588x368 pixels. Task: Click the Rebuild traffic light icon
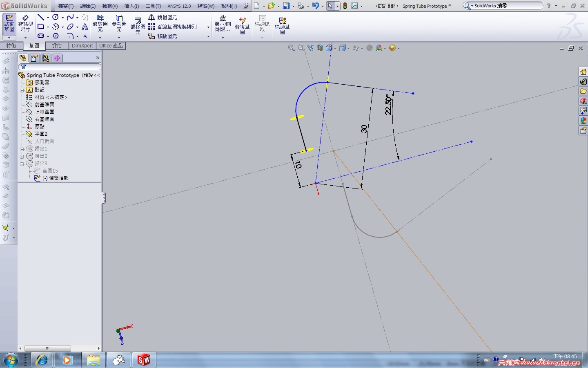pyautogui.click(x=345, y=6)
